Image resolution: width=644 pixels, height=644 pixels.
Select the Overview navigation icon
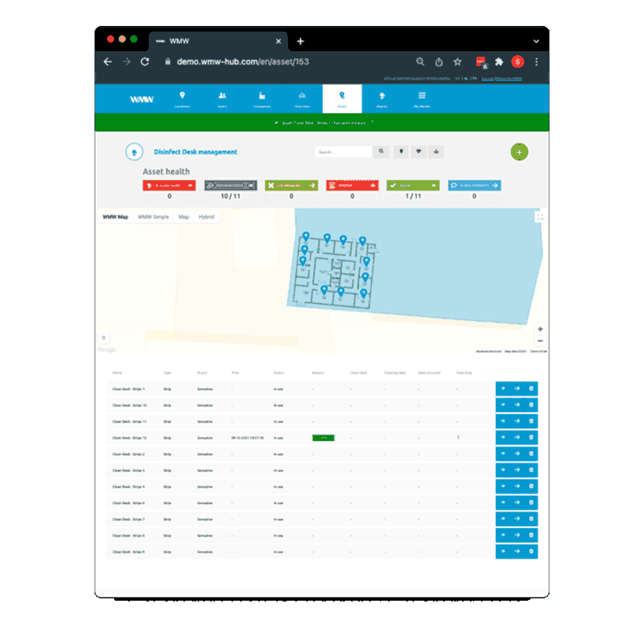pyautogui.click(x=302, y=99)
